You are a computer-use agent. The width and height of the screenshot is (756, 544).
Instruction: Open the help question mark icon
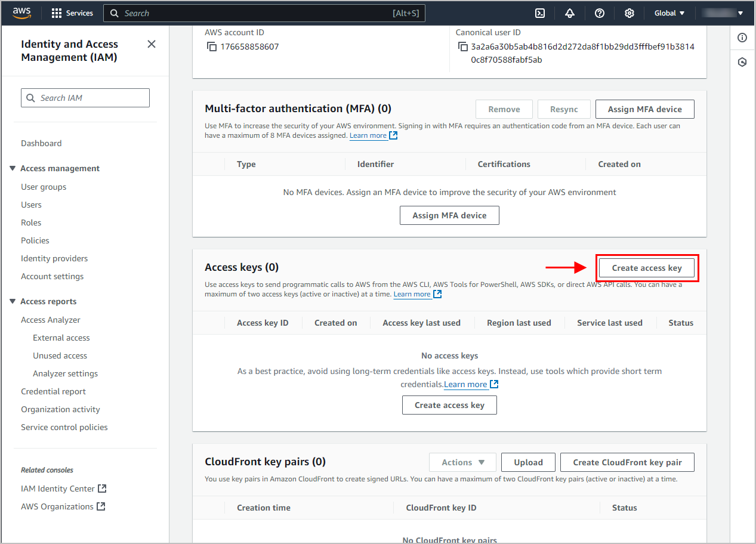point(599,13)
